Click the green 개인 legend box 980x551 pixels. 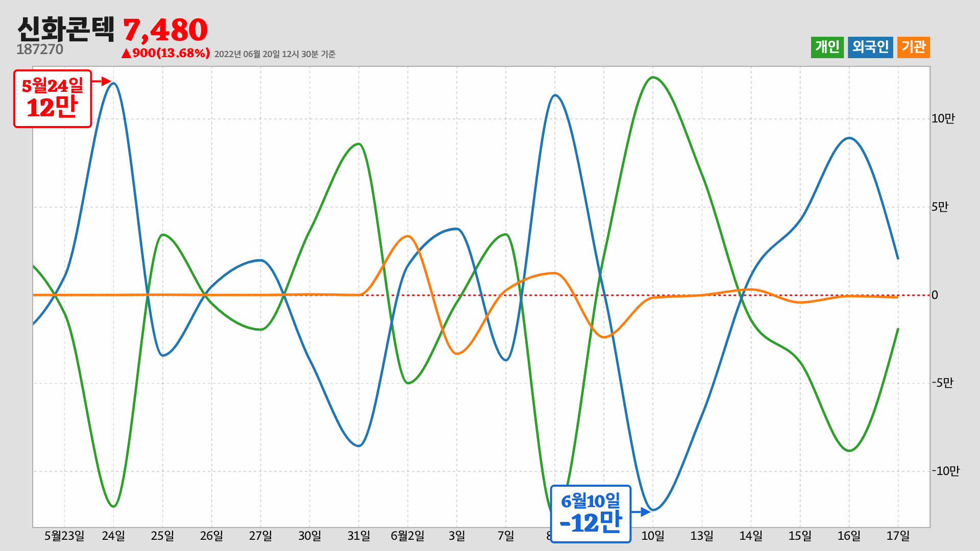pyautogui.click(x=827, y=47)
